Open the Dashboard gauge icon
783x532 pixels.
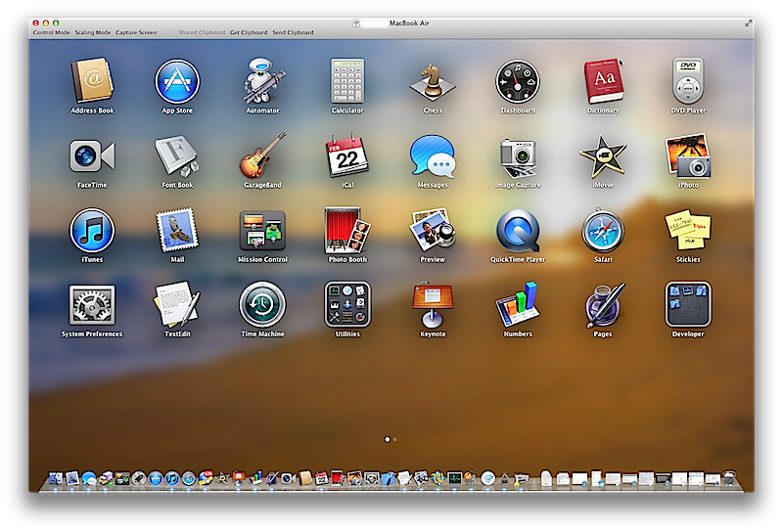tap(518, 81)
